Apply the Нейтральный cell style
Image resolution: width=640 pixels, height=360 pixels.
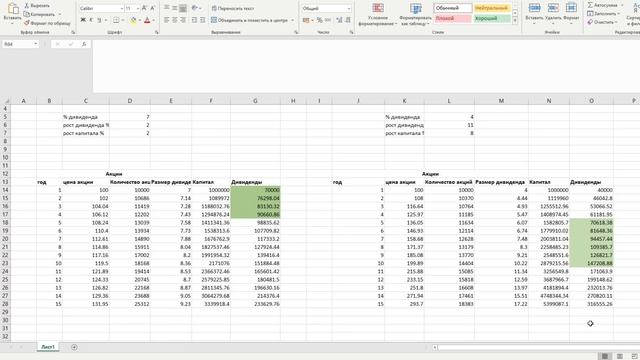492,8
